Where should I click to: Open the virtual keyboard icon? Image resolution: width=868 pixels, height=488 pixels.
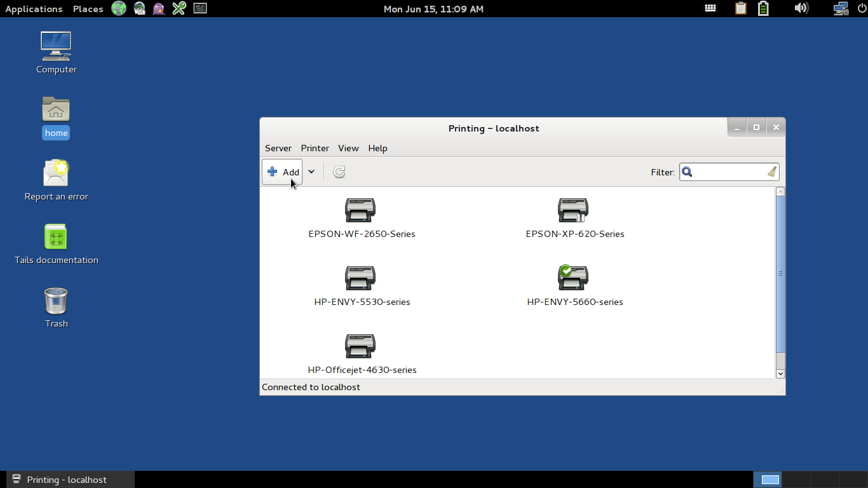tap(710, 8)
